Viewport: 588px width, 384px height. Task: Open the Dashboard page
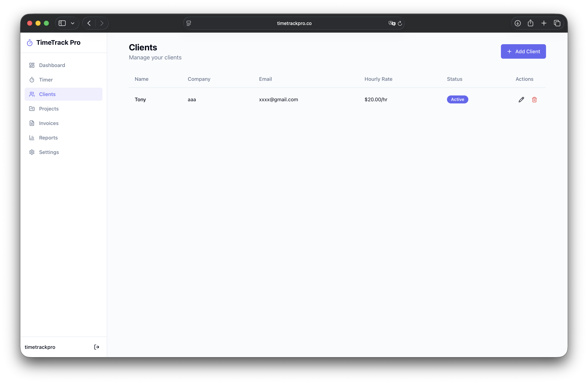[52, 65]
